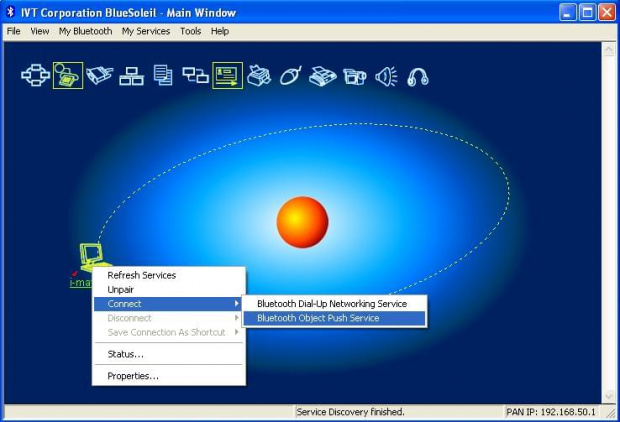Select the File Transfer documents icon
Image resolution: width=620 pixels, height=422 pixels.
click(163, 75)
